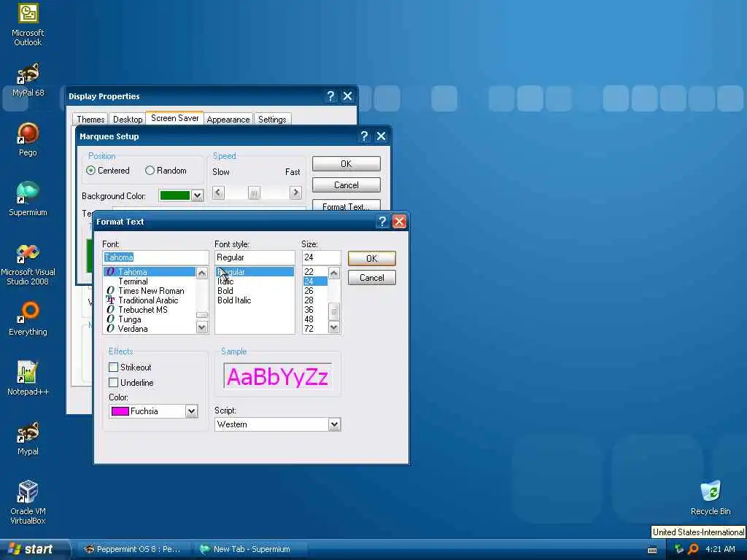Click the green network tray icon
This screenshot has width=747, height=560.
coord(679,549)
